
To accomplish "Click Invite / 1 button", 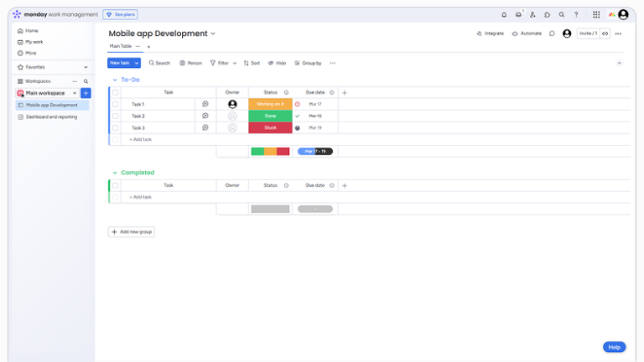I will pos(589,34).
